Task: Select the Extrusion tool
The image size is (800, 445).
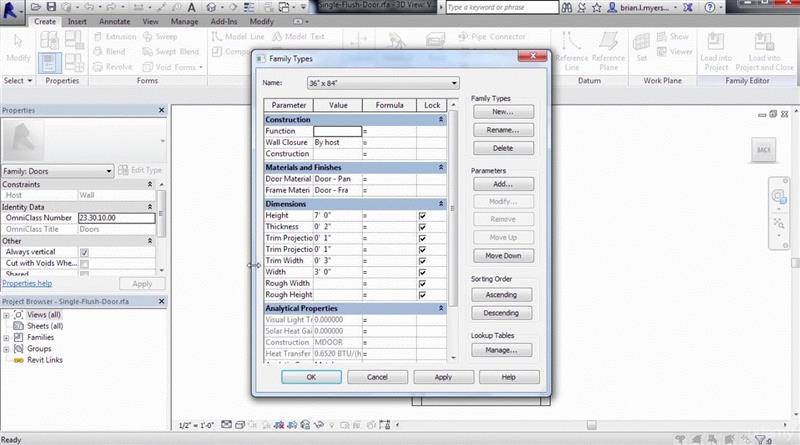Action: click(115, 37)
